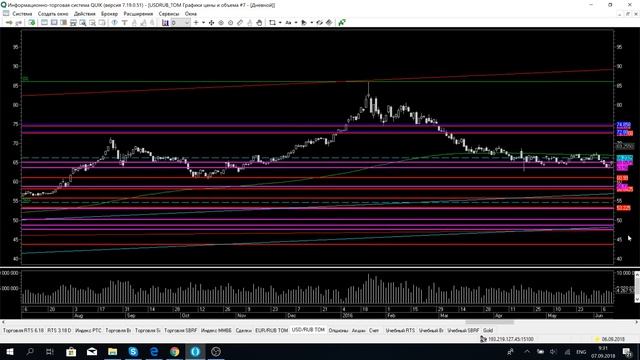Screen dimensions: 640x360
Task: Click the red 53.225 price level label
Action: click(x=623, y=208)
